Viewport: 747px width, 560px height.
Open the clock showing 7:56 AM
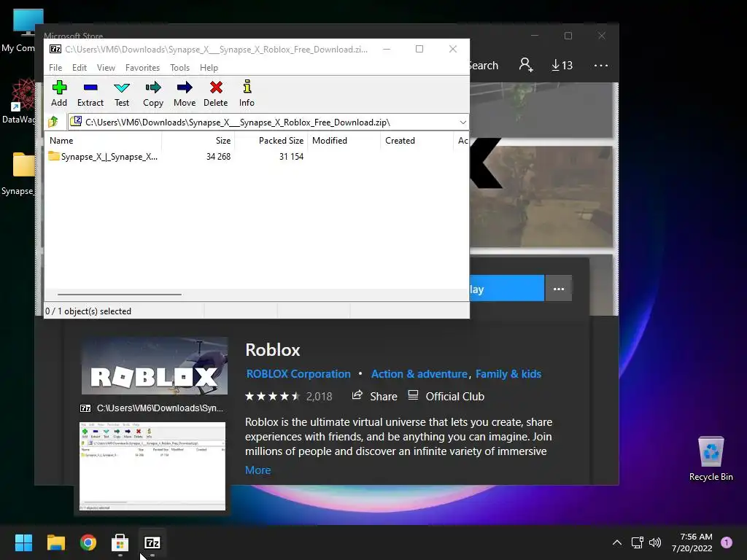point(692,542)
